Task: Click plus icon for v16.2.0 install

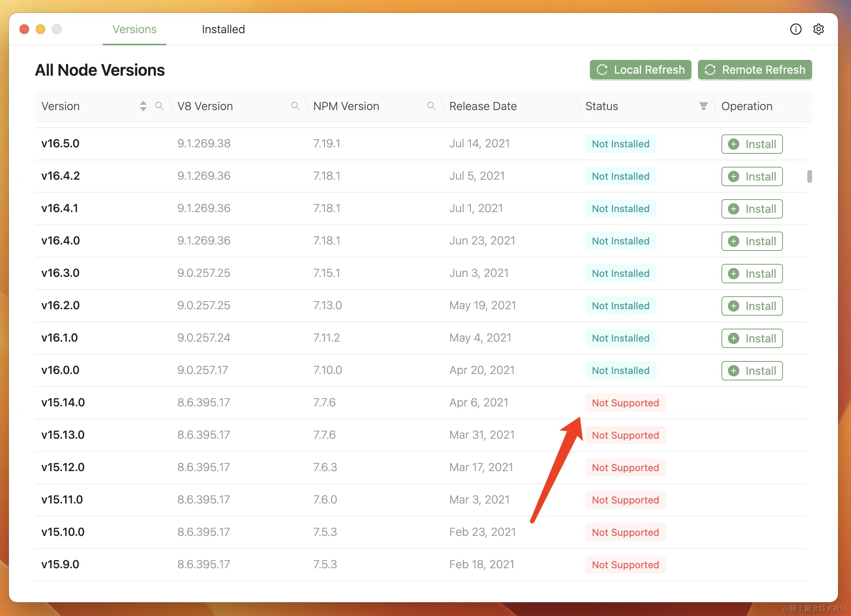Action: [x=734, y=306]
